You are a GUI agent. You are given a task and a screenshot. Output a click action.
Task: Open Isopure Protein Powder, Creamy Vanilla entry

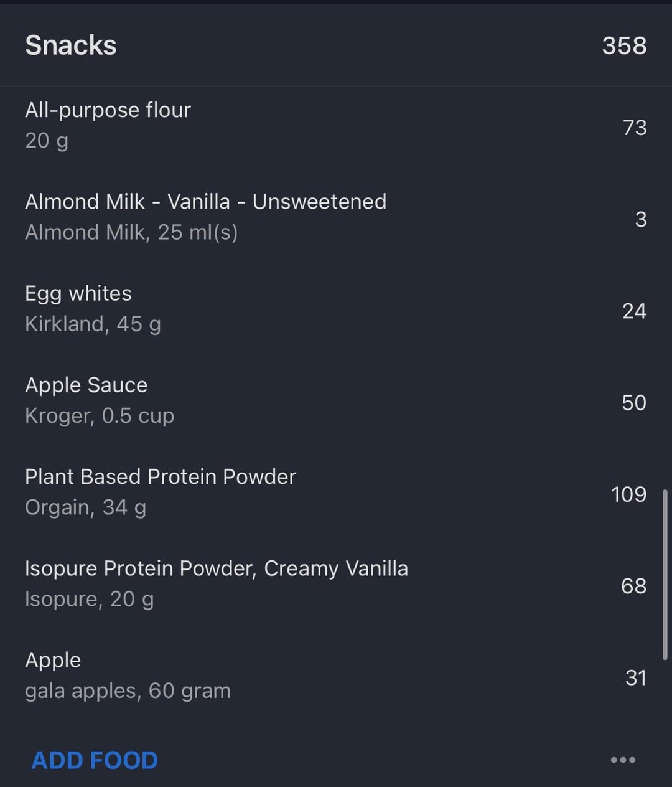(x=217, y=568)
